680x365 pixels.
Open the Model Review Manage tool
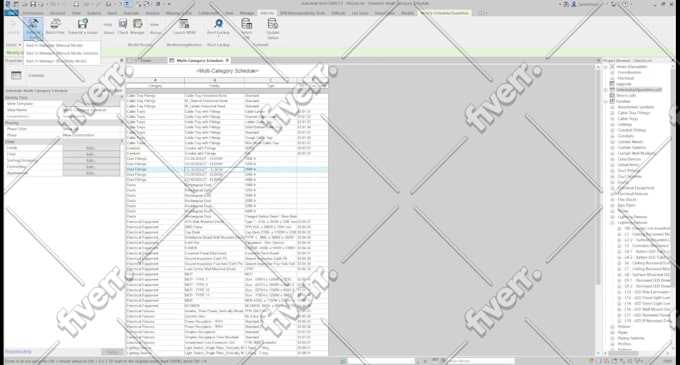tap(137, 26)
